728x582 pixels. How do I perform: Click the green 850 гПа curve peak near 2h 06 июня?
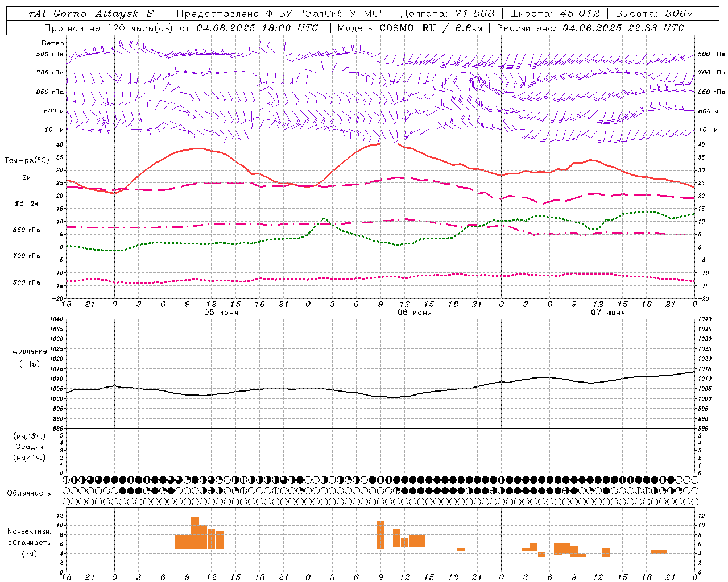click(x=324, y=218)
